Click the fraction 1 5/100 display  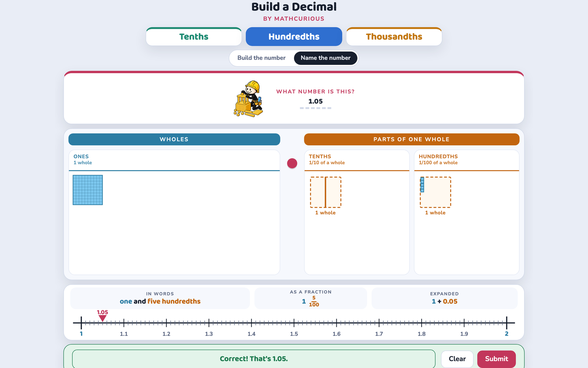[x=311, y=301]
